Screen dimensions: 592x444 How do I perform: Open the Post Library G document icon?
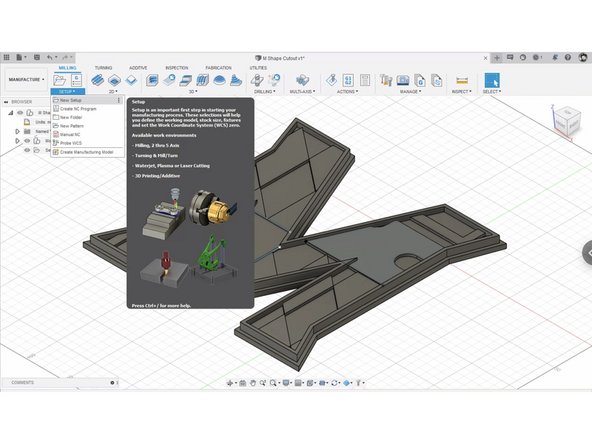click(420, 80)
